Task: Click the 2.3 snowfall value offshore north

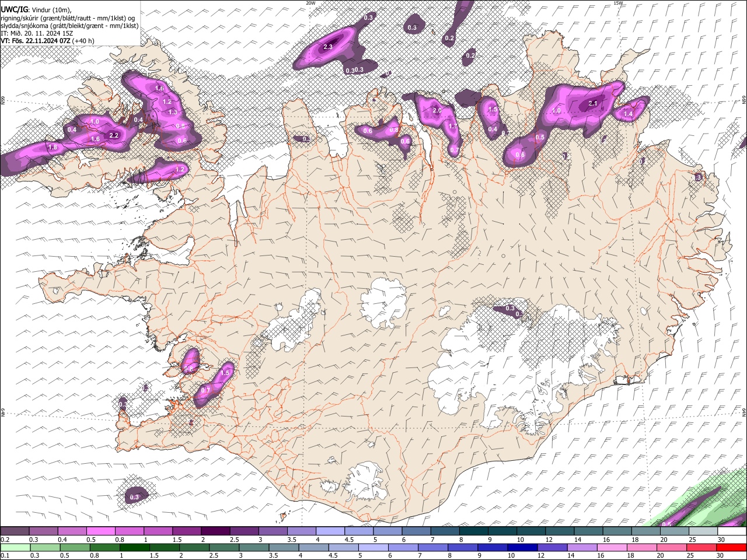Action: (x=328, y=47)
